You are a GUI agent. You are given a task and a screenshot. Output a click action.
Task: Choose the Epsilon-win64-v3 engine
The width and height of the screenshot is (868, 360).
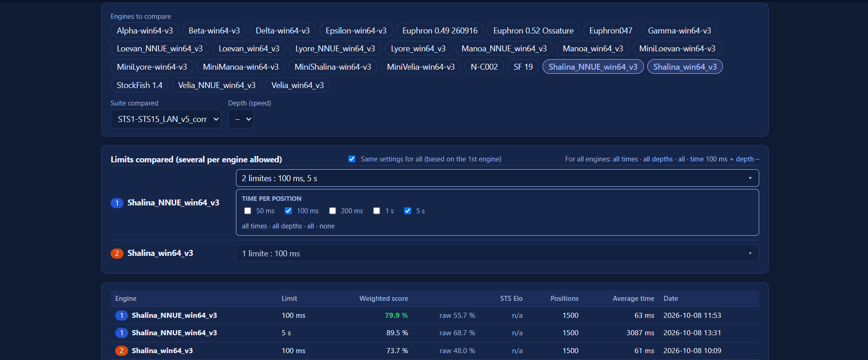coord(356,30)
